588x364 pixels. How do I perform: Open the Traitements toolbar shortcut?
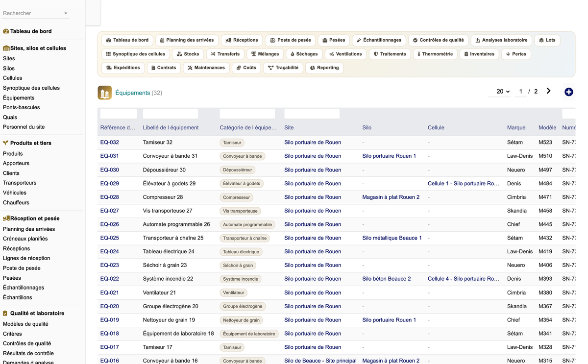(390, 54)
